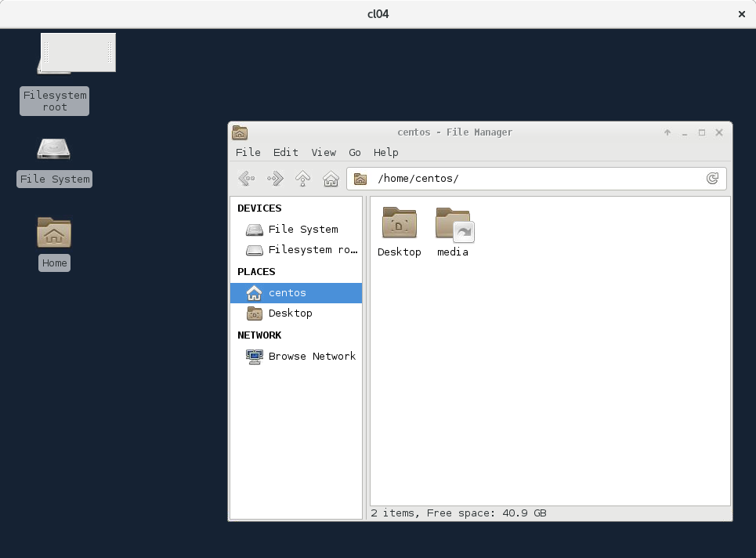The width and height of the screenshot is (756, 558).
Task: Close the cl04 outer window
Action: pyautogui.click(x=742, y=14)
